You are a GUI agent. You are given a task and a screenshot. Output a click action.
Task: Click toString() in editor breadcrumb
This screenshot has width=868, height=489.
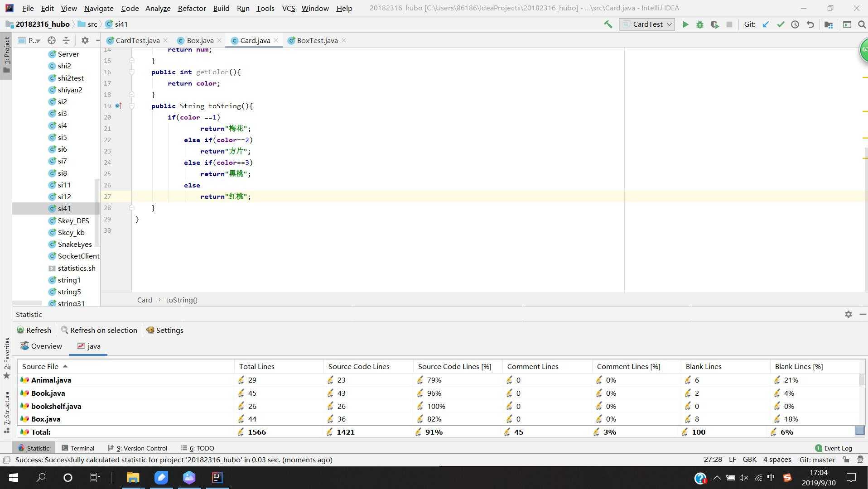(x=181, y=300)
